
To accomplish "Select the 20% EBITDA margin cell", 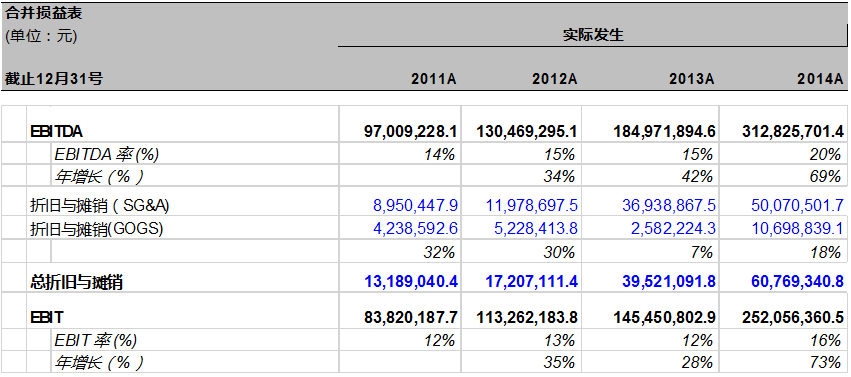I will pyautogui.click(x=826, y=155).
